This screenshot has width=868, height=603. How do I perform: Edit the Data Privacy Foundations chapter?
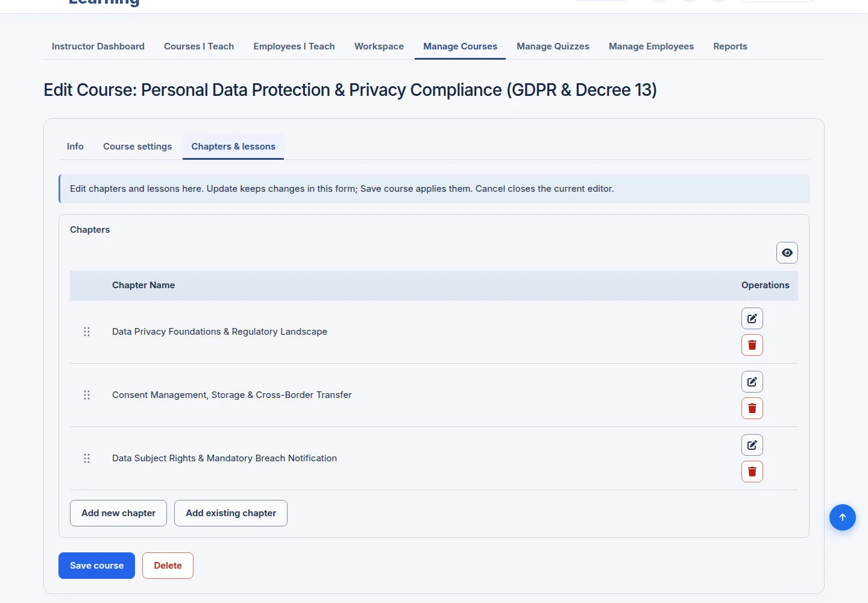click(x=752, y=318)
